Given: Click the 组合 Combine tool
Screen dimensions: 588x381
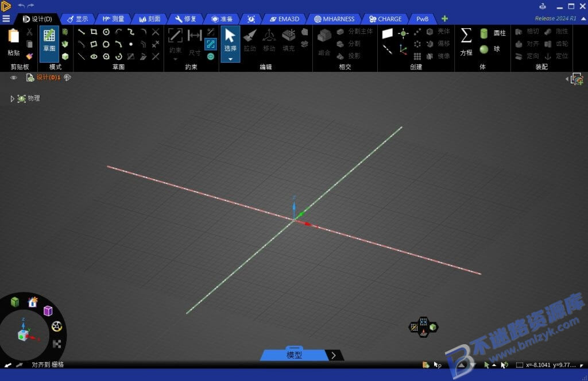Looking at the screenshot, I should pos(324,42).
